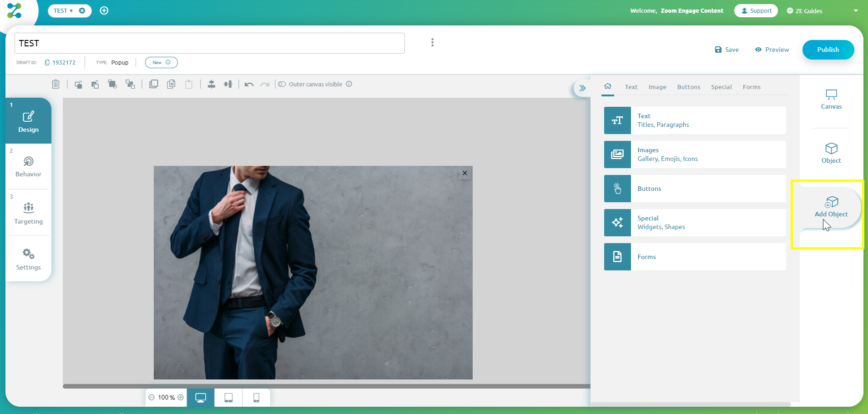
Task: Switch to mobile preview icon
Action: [256, 397]
